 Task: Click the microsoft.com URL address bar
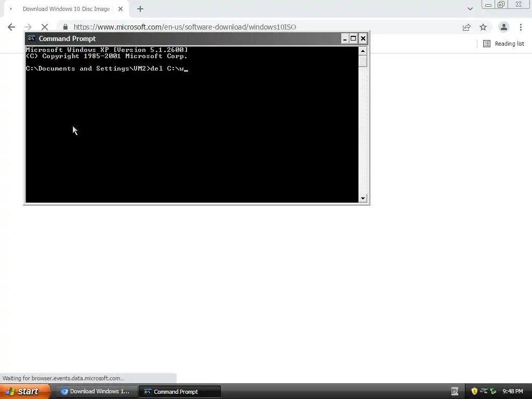click(184, 27)
